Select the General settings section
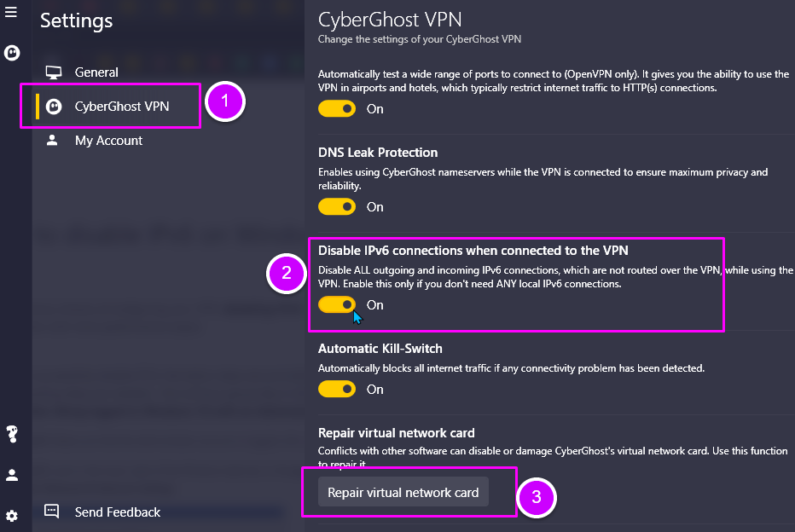The height and width of the screenshot is (532, 795). pos(96,72)
